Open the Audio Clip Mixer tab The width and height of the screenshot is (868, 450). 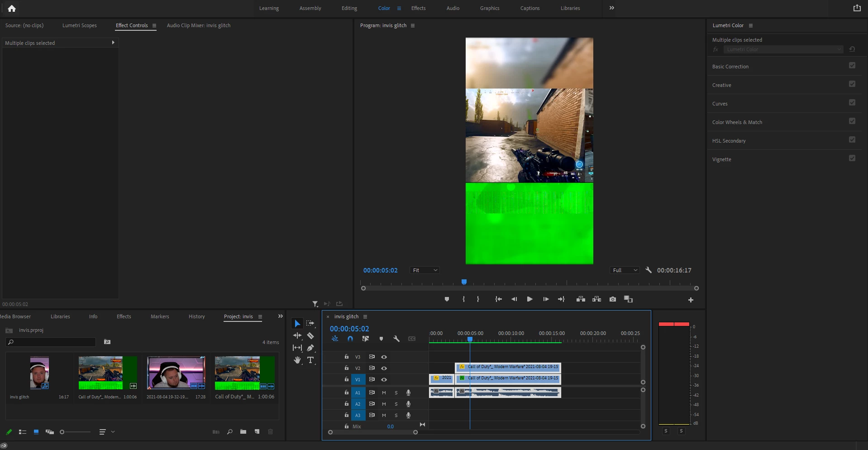199,25
